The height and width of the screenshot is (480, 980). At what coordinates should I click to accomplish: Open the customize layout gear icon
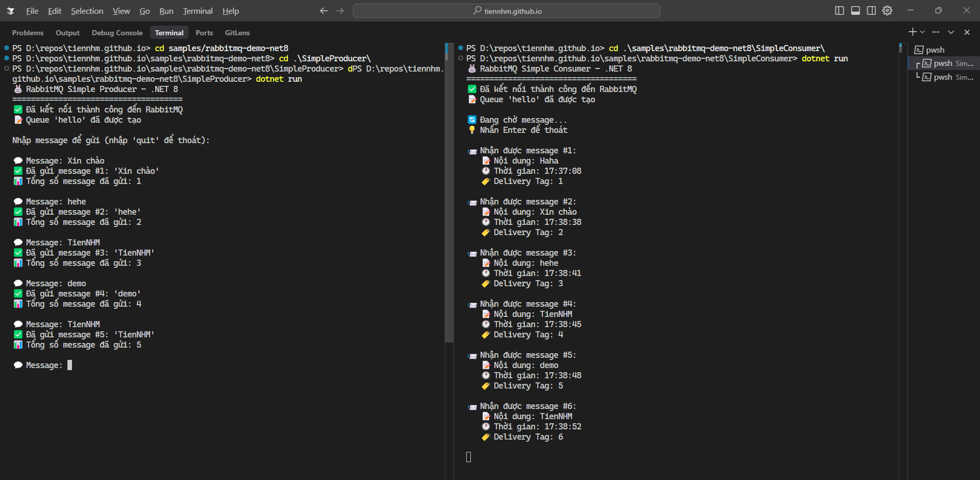[888, 11]
